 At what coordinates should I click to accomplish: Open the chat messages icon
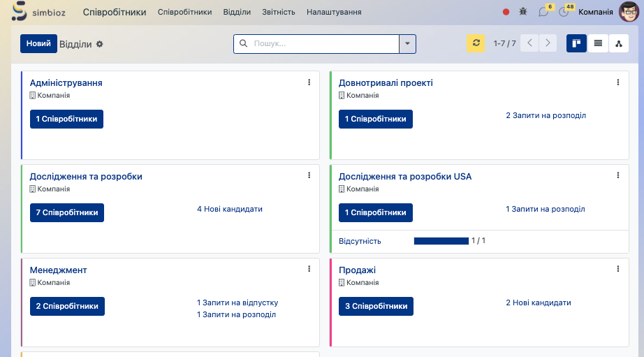tap(543, 12)
